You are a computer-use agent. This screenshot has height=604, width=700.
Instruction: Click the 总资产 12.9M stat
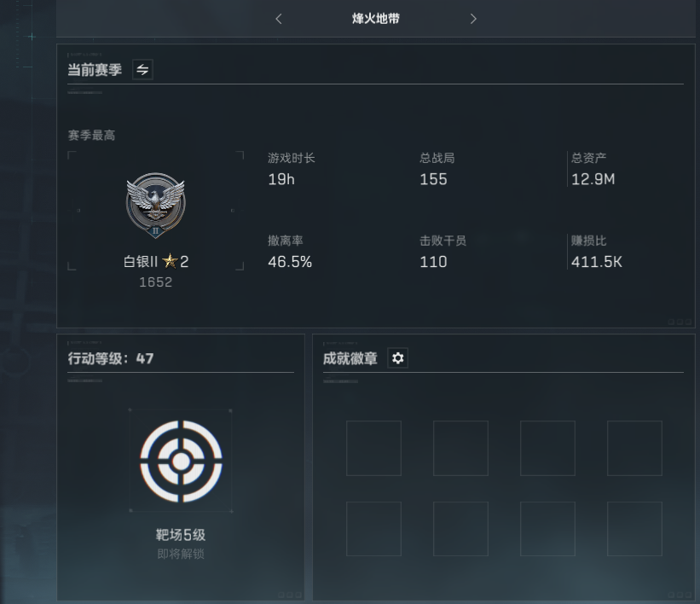tap(593, 169)
